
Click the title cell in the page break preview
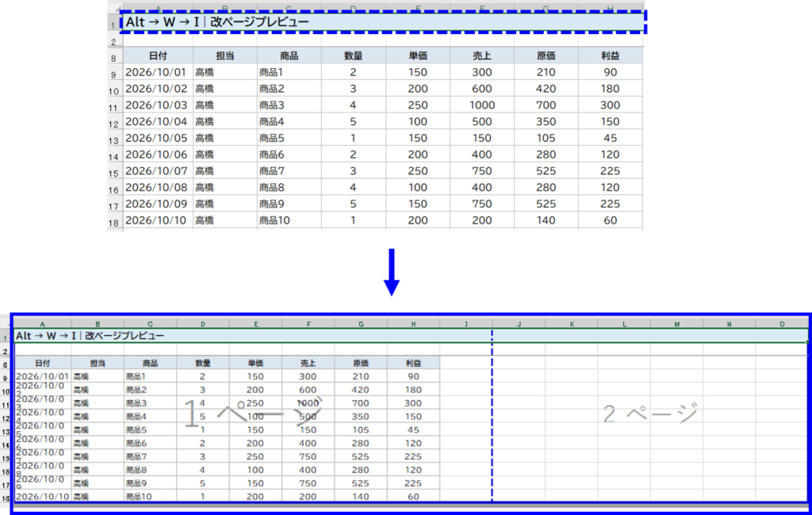coord(411,336)
